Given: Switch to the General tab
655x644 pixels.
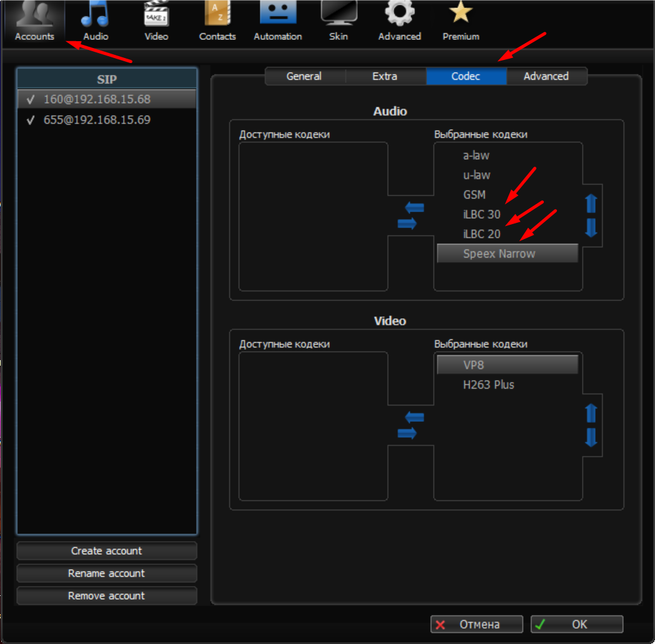Looking at the screenshot, I should coord(305,76).
